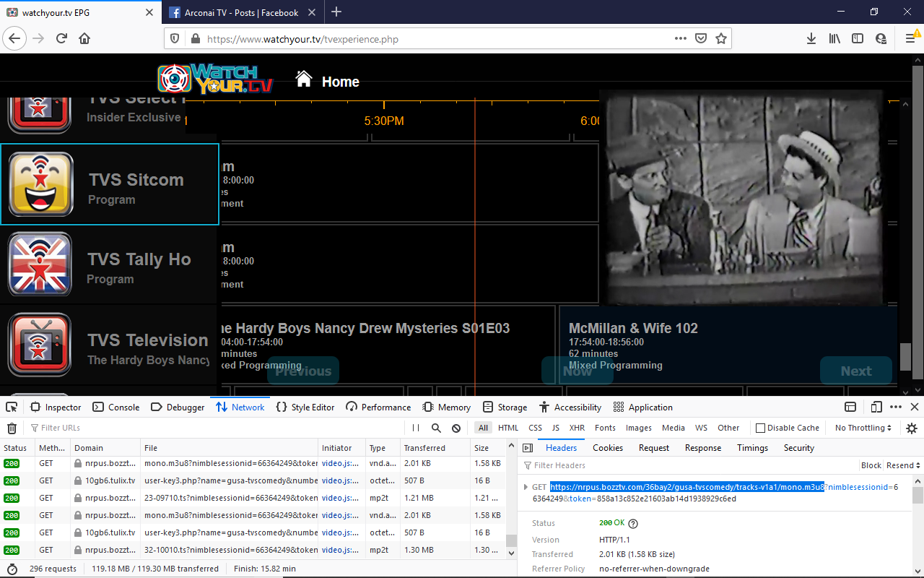Pause or resume recording network log
This screenshot has width=924, height=578.
tap(416, 428)
